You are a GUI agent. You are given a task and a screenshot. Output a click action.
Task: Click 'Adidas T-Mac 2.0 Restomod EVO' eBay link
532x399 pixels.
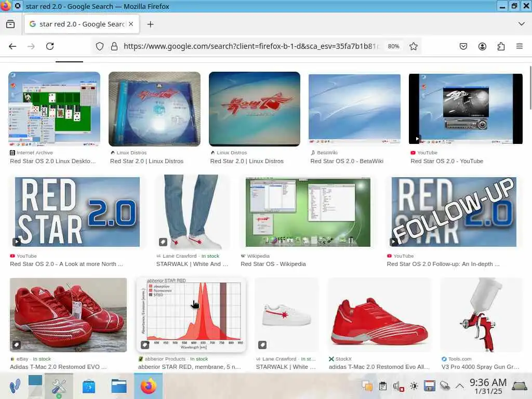pos(58,367)
